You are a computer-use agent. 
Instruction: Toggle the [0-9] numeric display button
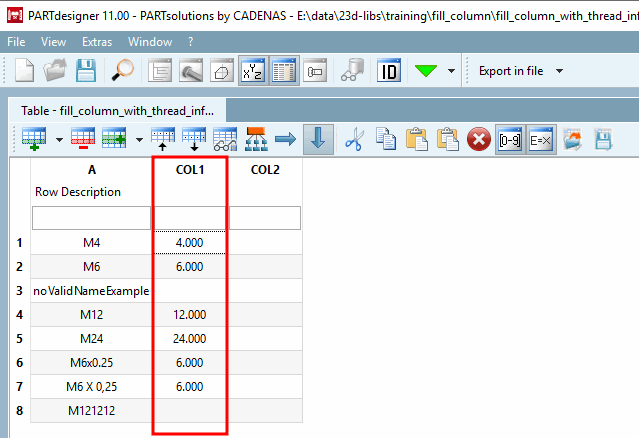point(510,140)
